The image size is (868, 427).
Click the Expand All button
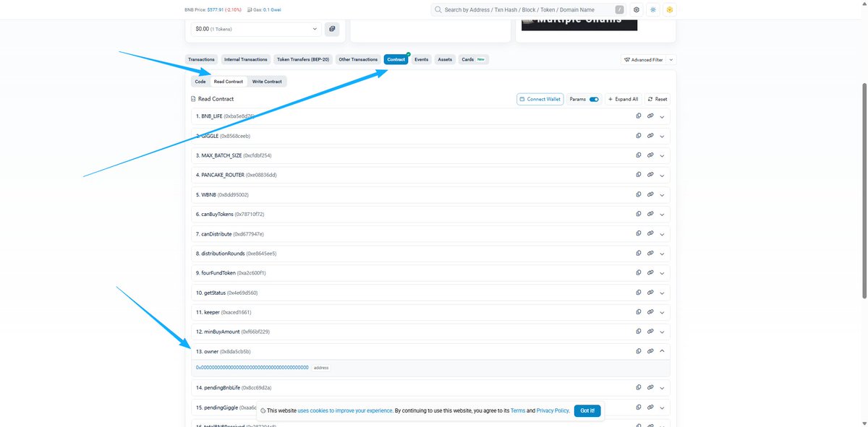pos(624,99)
